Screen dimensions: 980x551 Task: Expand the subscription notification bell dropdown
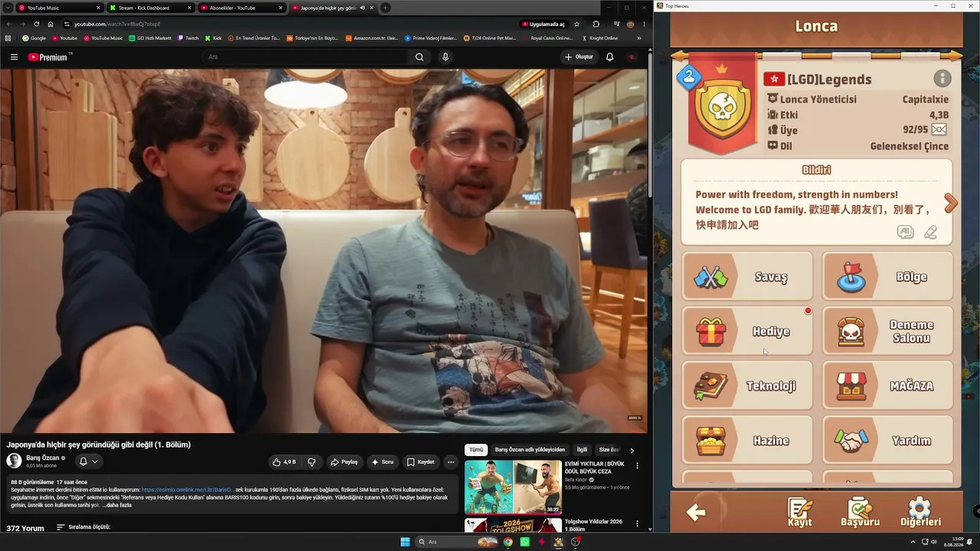tap(89, 461)
